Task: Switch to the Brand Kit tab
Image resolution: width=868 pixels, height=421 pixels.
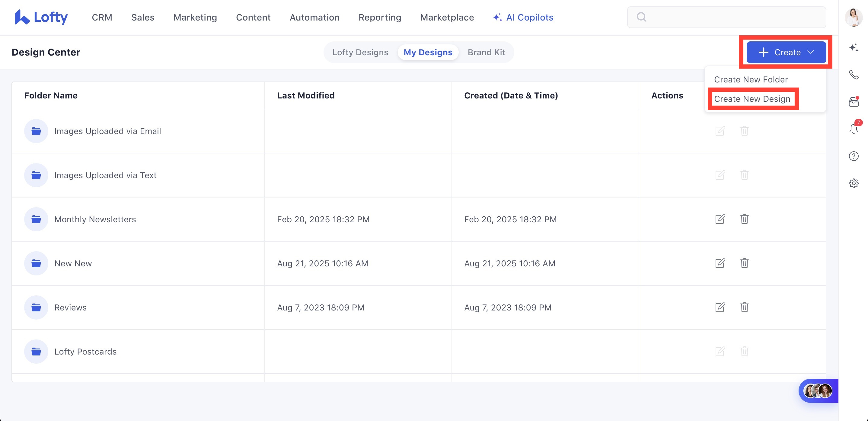Action: tap(486, 52)
